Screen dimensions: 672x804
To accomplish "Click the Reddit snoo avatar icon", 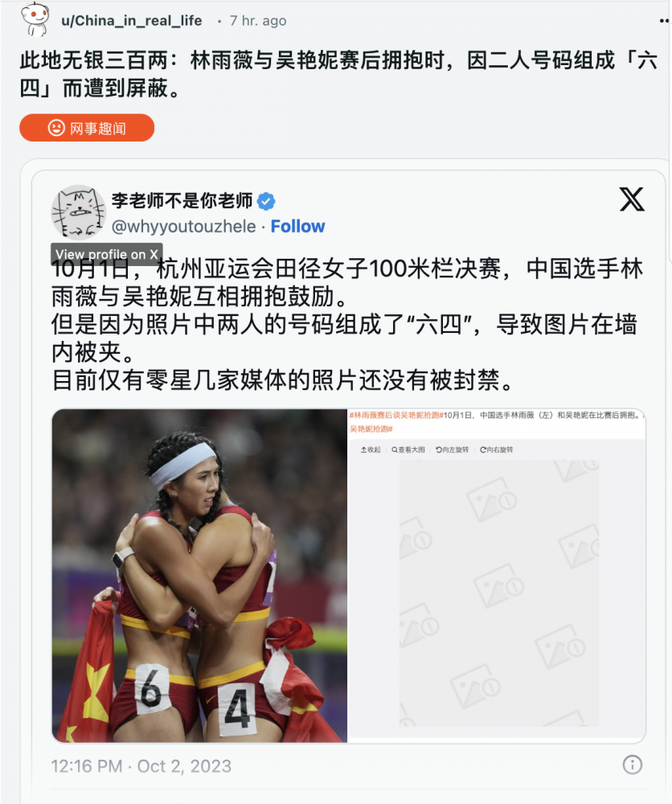I will [x=35, y=18].
